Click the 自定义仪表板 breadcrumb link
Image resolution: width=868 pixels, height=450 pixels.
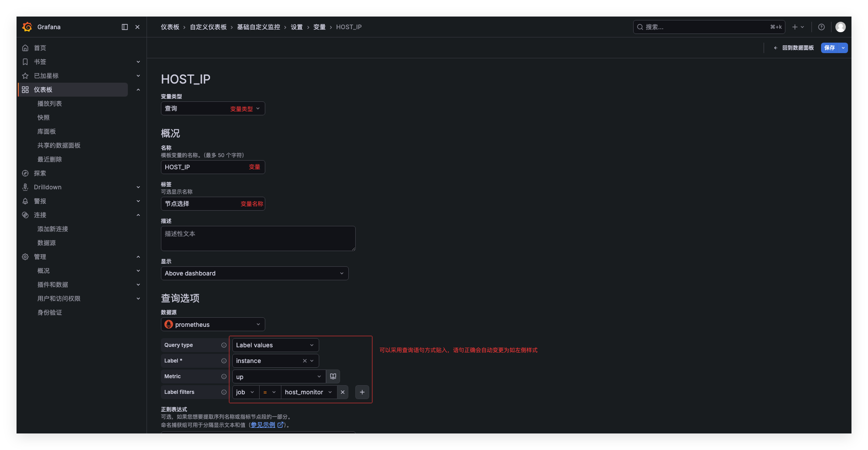point(208,27)
